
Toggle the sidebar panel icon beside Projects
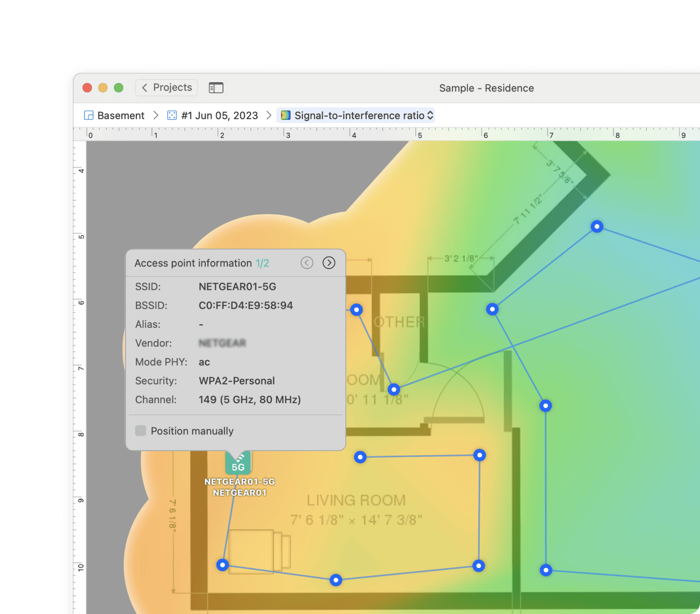coord(216,88)
